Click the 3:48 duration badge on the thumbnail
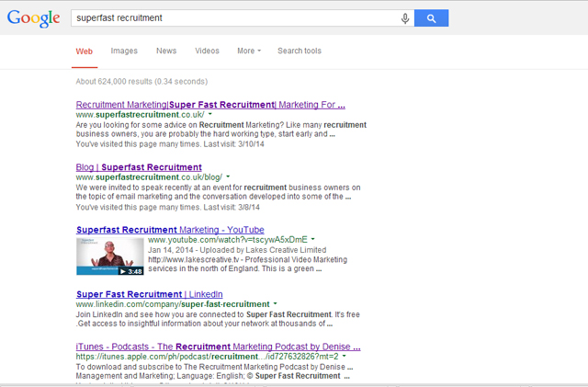The height and width of the screenshot is (387, 588). coord(131,271)
